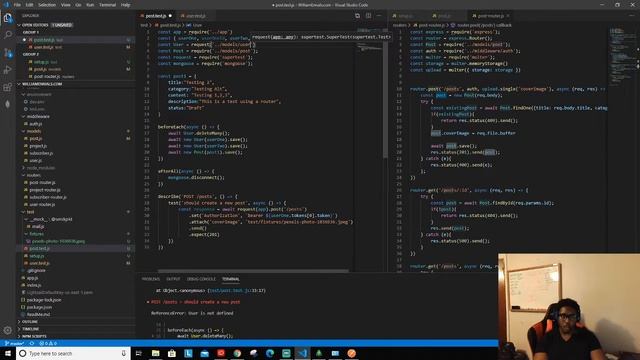The width and height of the screenshot is (640, 360).
Task: Open more actions for left editor group
Action: tap(379, 16)
